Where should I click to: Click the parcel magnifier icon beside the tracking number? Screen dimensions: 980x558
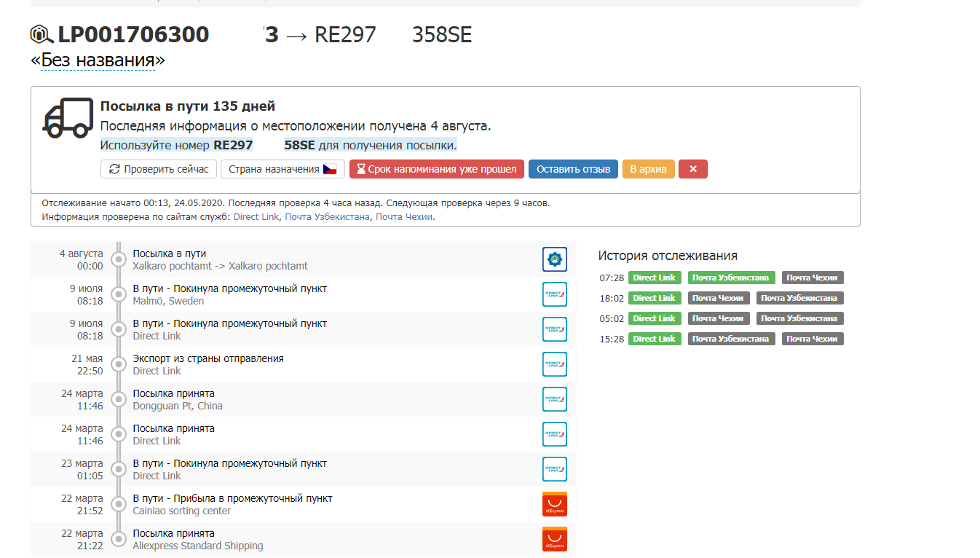click(42, 34)
